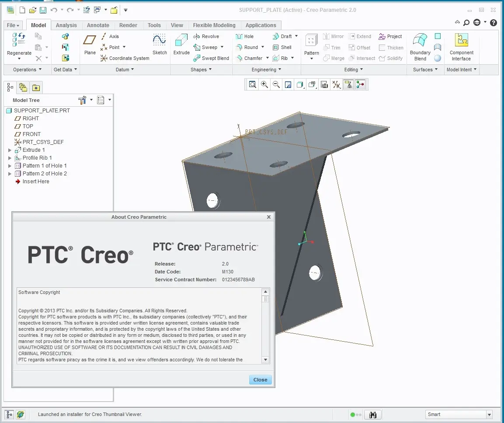The image size is (504, 423).
Task: Click the Regenerate icon
Action: (19, 40)
